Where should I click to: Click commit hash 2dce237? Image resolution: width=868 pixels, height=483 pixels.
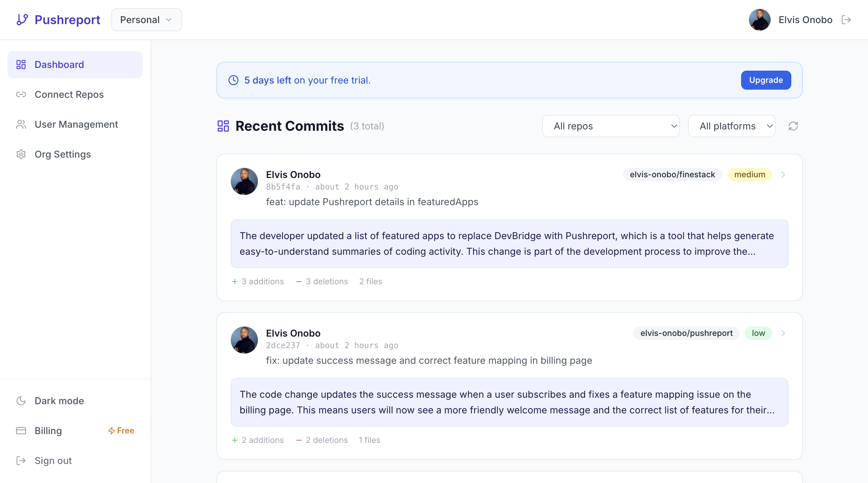283,345
